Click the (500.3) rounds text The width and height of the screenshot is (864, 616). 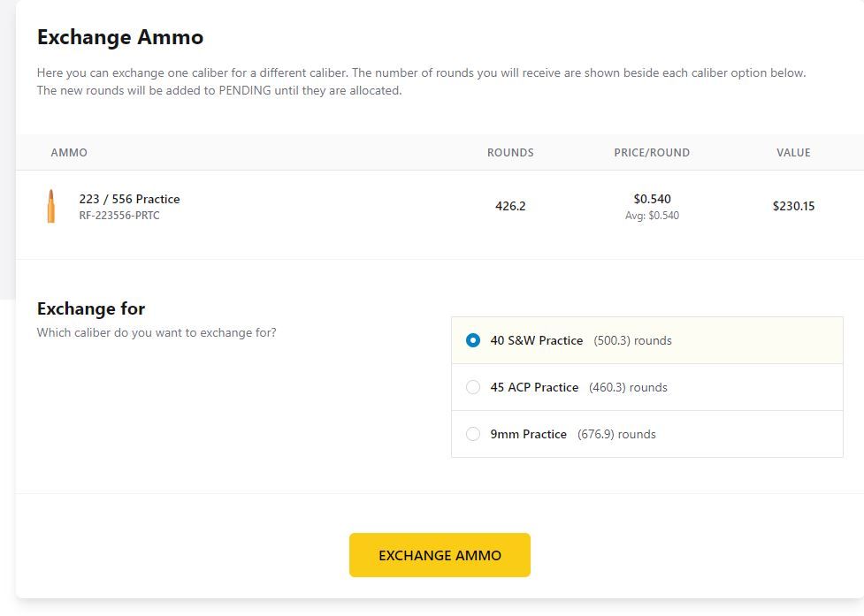(632, 340)
